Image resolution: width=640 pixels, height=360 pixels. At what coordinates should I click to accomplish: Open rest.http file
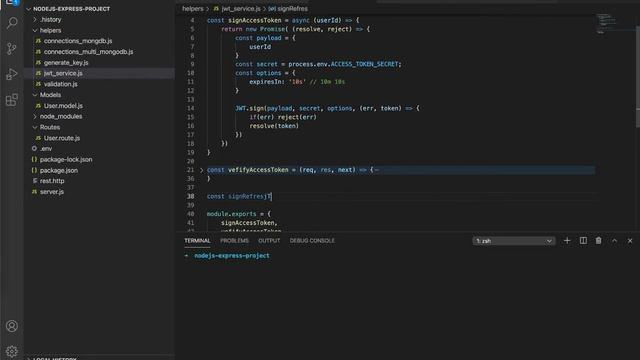tap(52, 181)
